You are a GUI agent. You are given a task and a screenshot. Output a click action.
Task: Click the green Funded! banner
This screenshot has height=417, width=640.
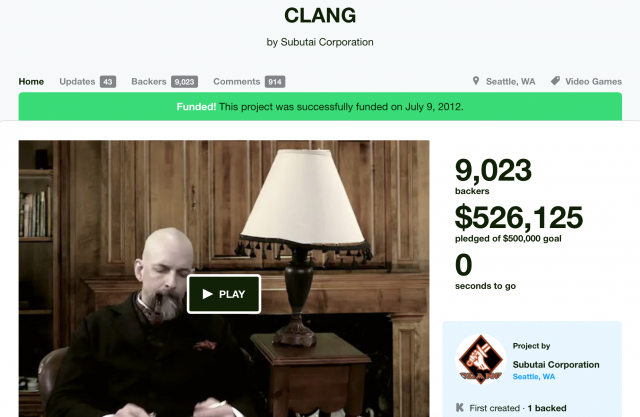pos(320,106)
